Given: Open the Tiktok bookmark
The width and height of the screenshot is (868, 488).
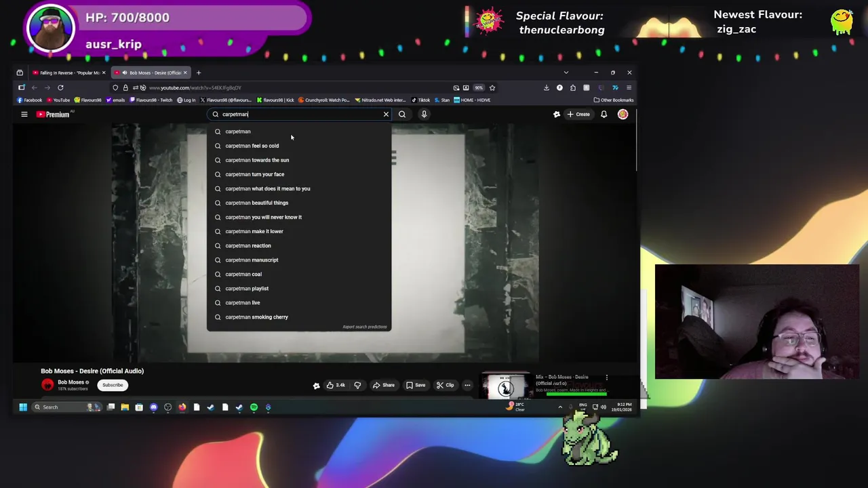Looking at the screenshot, I should click(x=421, y=100).
